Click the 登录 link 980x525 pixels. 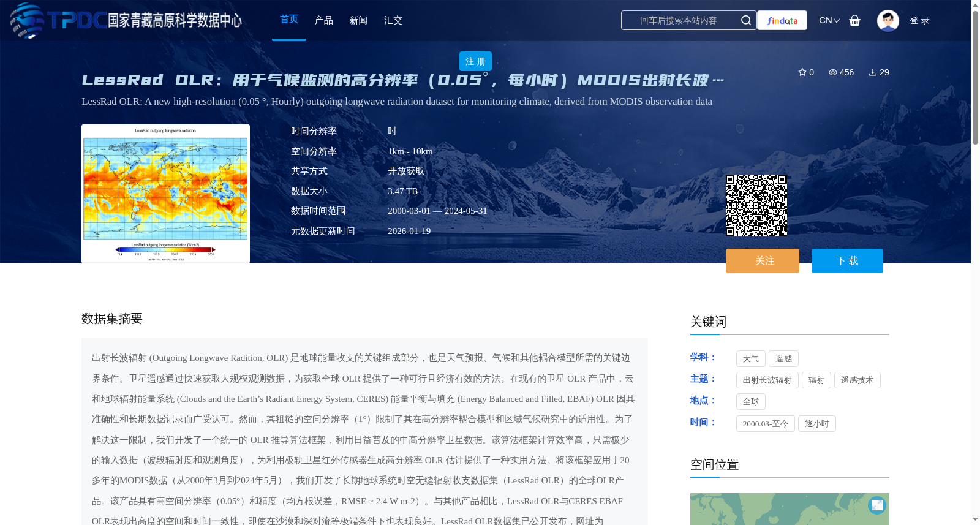(x=919, y=20)
